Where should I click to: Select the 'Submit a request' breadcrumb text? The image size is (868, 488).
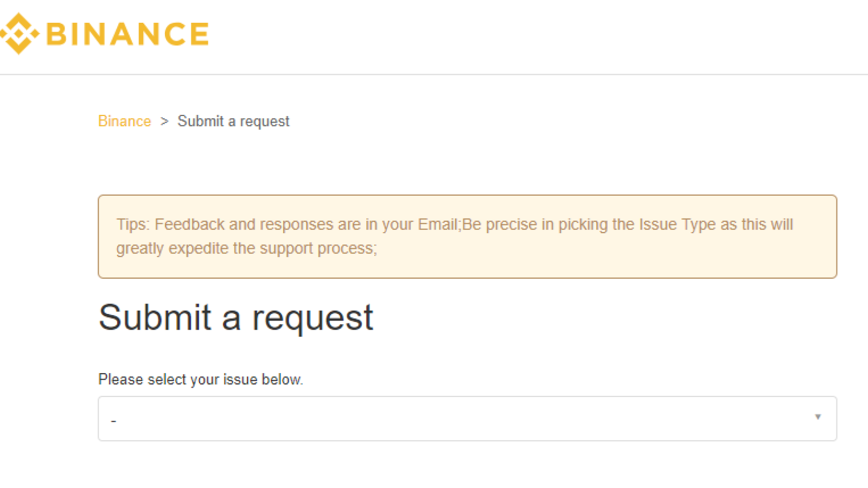[233, 121]
